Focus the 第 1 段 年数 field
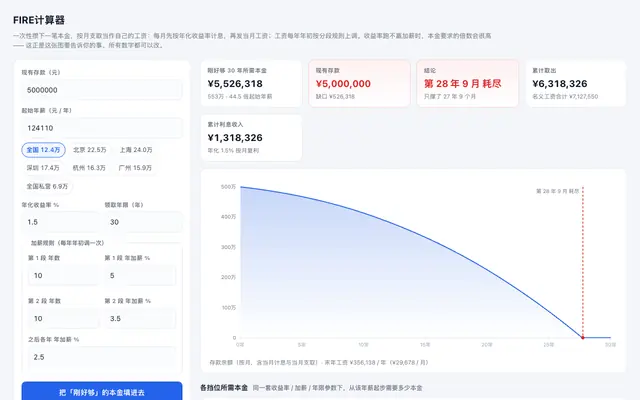The image size is (640, 400). coord(63,276)
